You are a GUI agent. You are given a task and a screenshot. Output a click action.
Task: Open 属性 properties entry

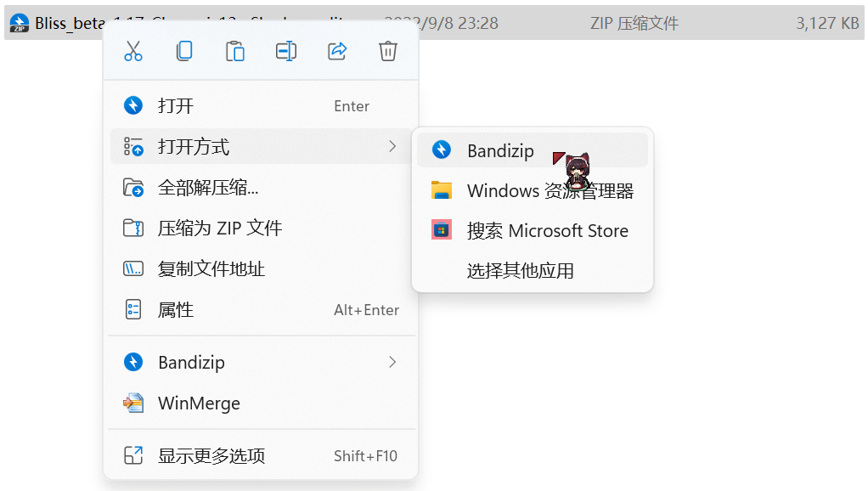coord(261,310)
